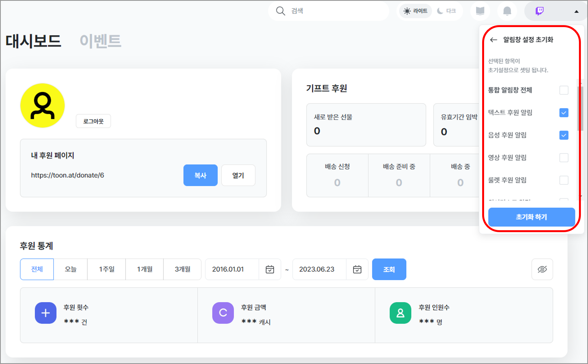Click the 초기화 하기 button
Image resolution: width=588 pixels, height=364 pixels.
tap(531, 217)
